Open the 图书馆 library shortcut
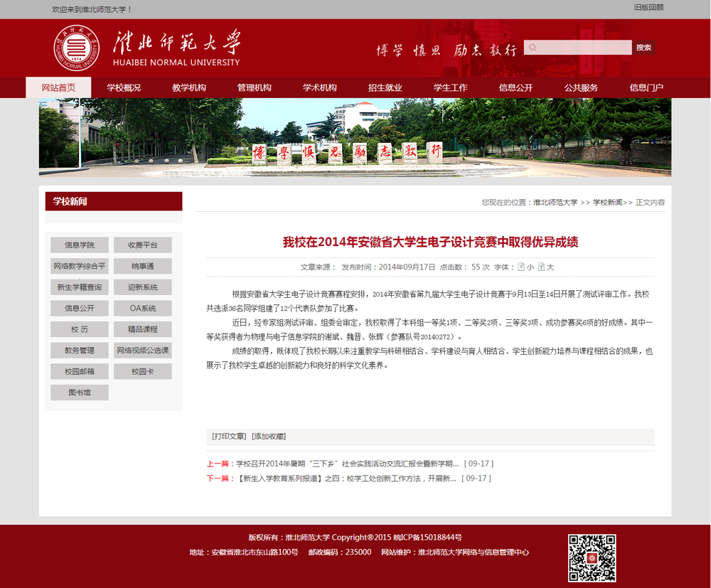 tap(79, 392)
